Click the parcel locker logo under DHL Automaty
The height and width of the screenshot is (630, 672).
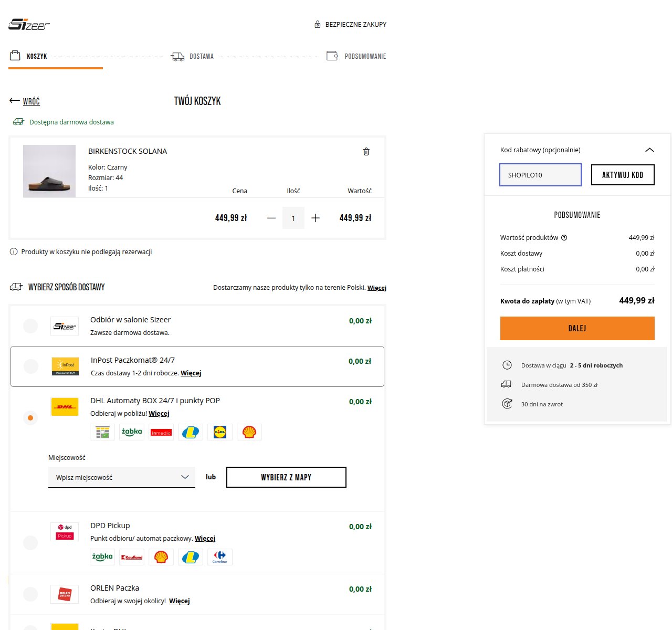(x=102, y=432)
